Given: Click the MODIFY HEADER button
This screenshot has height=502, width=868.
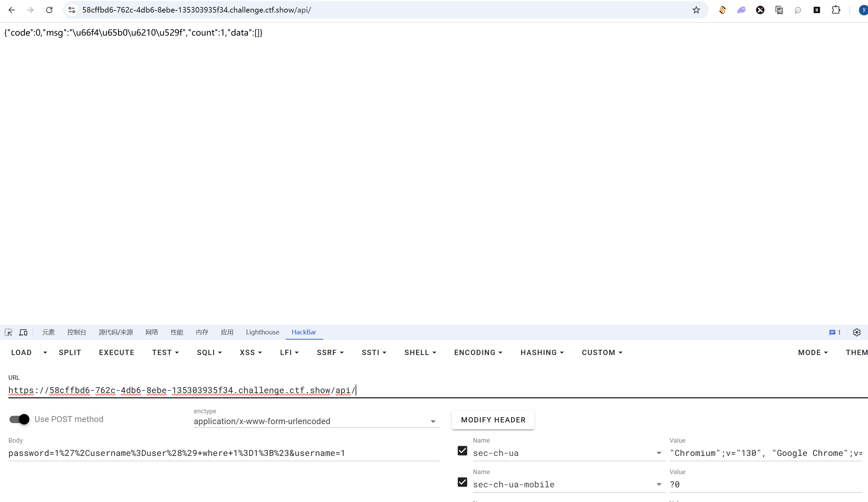Looking at the screenshot, I should point(493,420).
